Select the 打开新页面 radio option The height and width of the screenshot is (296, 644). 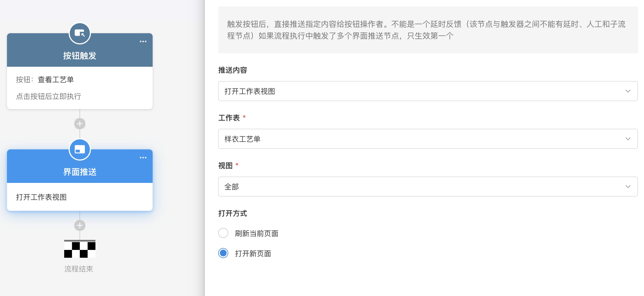[x=223, y=253]
